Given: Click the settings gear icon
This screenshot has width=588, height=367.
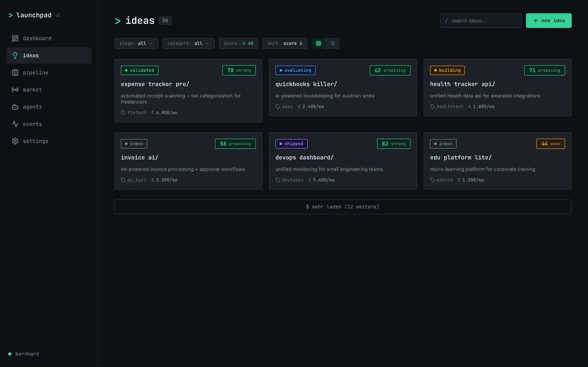Looking at the screenshot, I should [x=15, y=141].
